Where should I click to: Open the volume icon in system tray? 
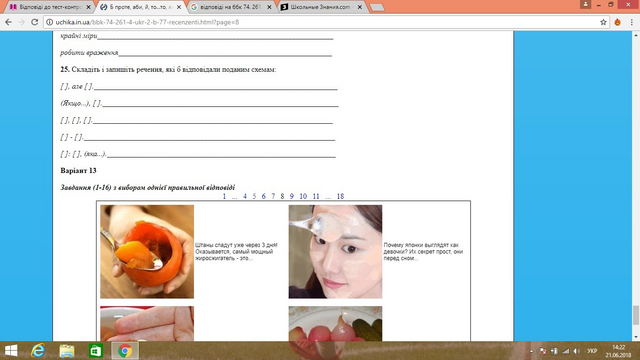click(x=577, y=351)
